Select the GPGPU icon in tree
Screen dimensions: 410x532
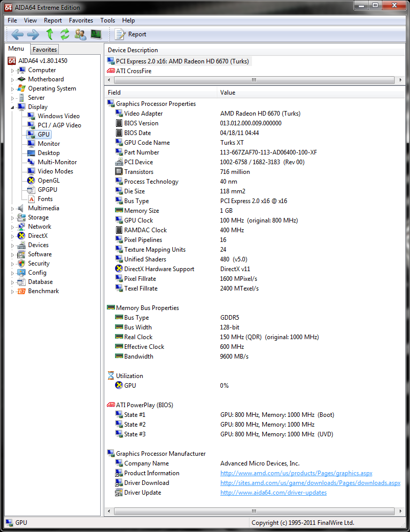(x=31, y=189)
